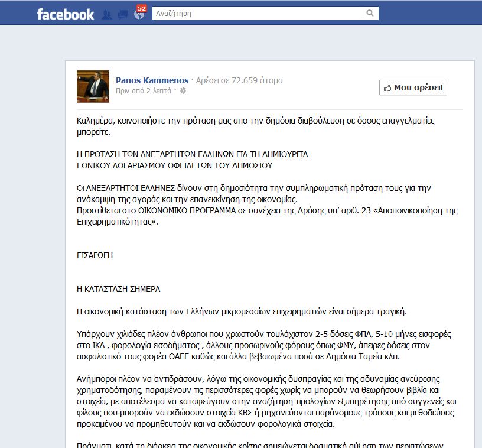The image size is (482, 448).
Task: Open the globe notifications icon
Action: tap(139, 14)
